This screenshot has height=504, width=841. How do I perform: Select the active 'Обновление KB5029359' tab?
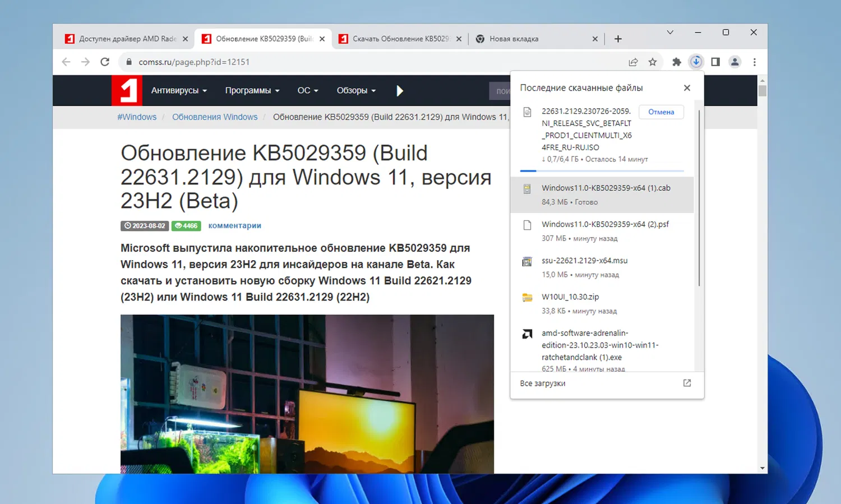click(264, 39)
